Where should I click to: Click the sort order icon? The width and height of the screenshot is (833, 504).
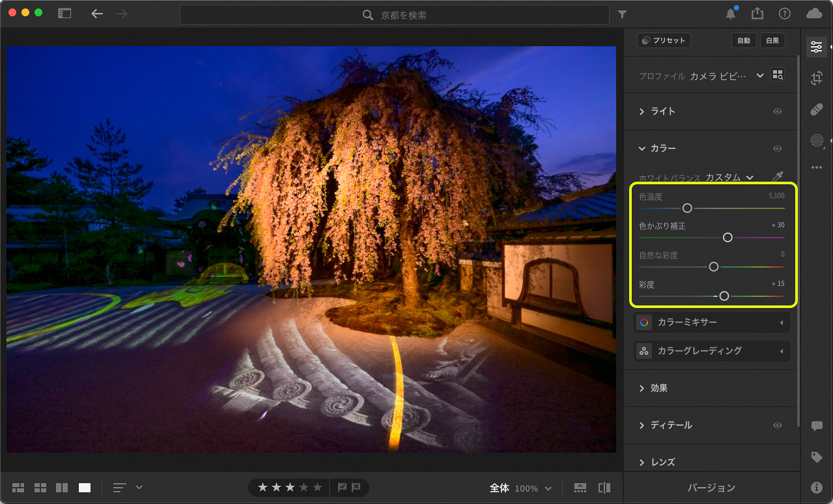pos(120,488)
